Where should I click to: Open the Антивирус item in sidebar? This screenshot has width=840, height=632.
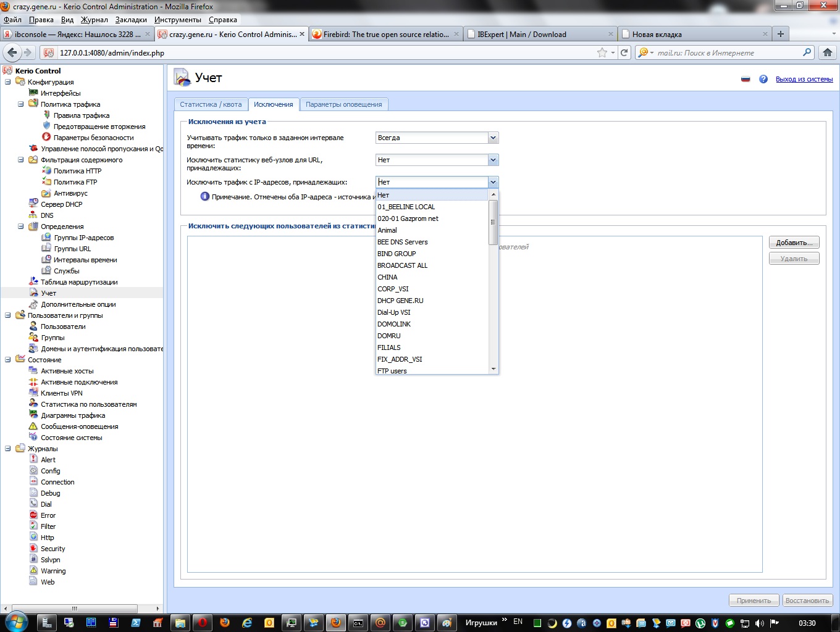click(70, 193)
